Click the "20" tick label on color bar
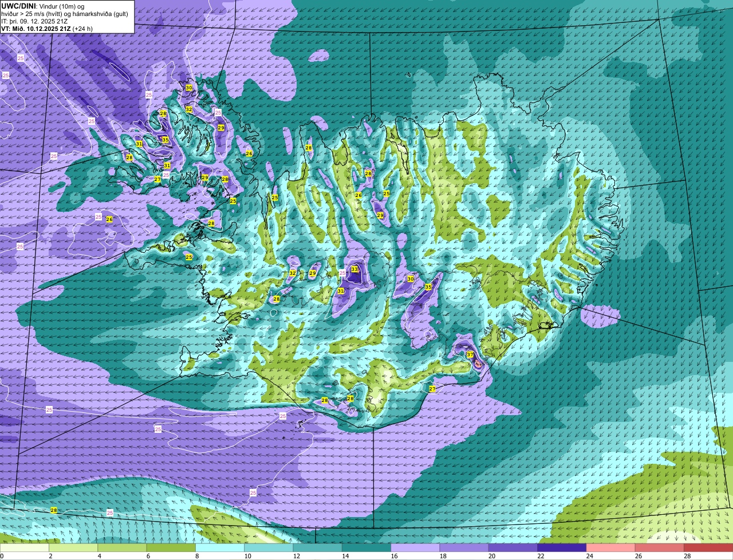This screenshot has width=733, height=560. (491, 556)
